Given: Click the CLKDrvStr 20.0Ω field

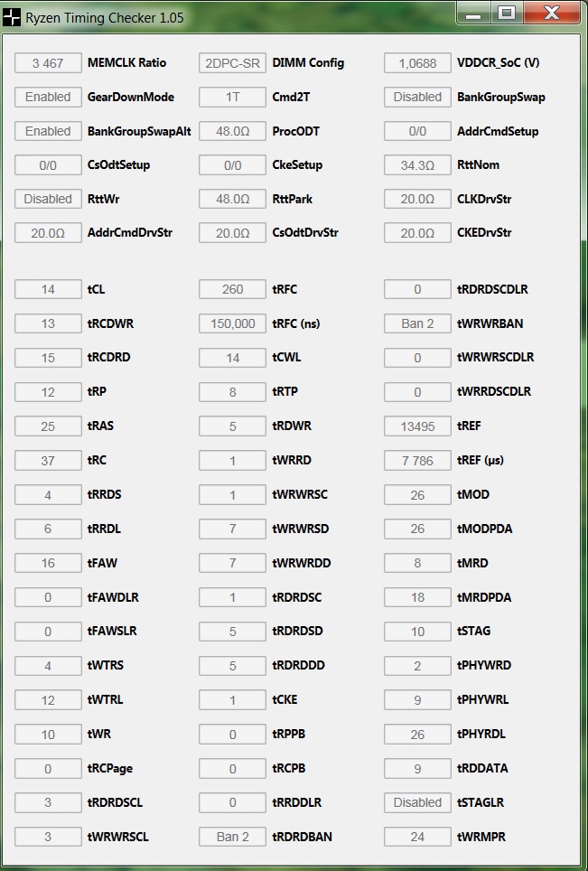Looking at the screenshot, I should click(x=417, y=200).
